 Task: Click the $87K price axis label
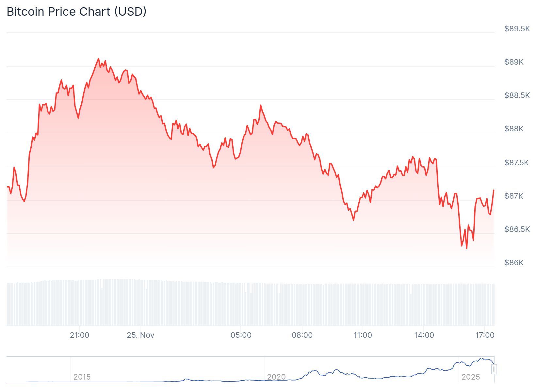click(x=514, y=196)
